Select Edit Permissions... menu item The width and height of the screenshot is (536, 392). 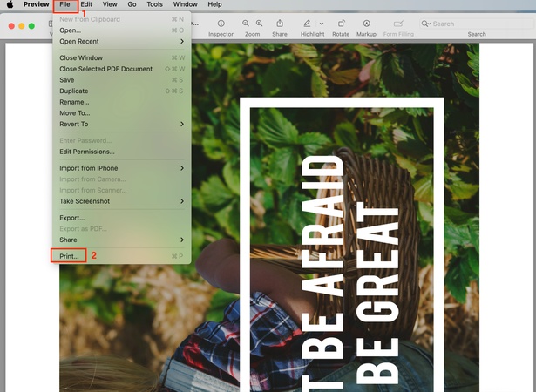click(122, 152)
